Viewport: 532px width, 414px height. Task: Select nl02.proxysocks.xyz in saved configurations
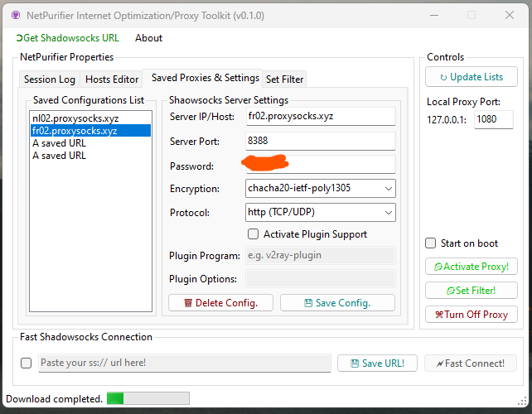pyautogui.click(x=90, y=118)
